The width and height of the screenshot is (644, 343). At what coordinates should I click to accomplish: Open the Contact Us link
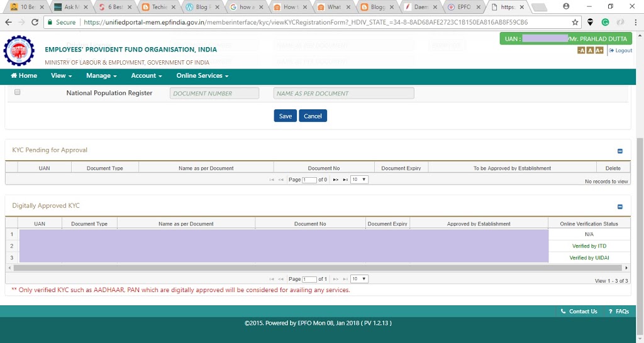(x=579, y=312)
